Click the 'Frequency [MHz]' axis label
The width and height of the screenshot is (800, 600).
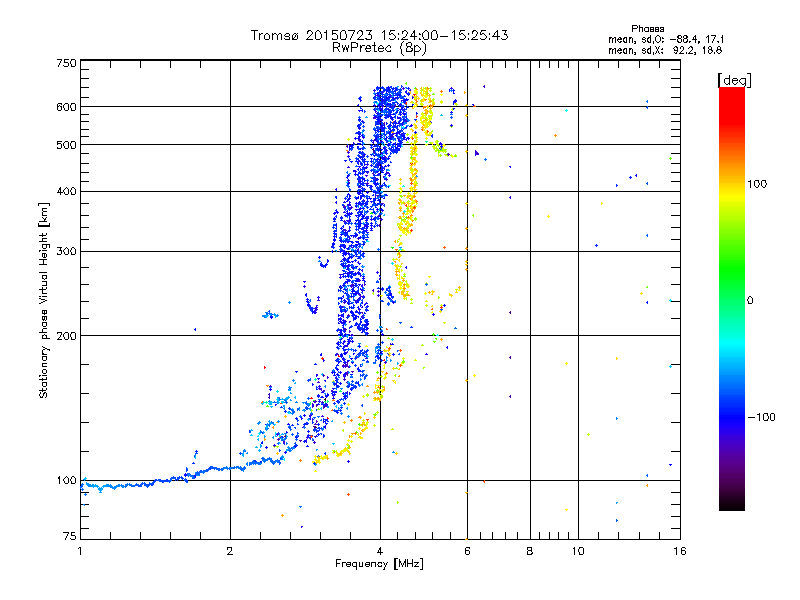point(379,564)
